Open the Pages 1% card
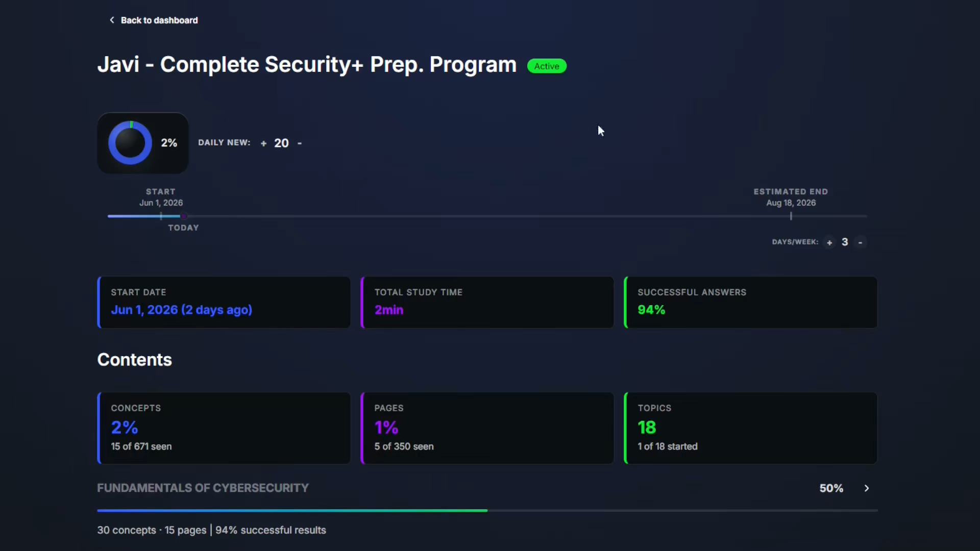Viewport: 980px width, 551px height. point(487,428)
